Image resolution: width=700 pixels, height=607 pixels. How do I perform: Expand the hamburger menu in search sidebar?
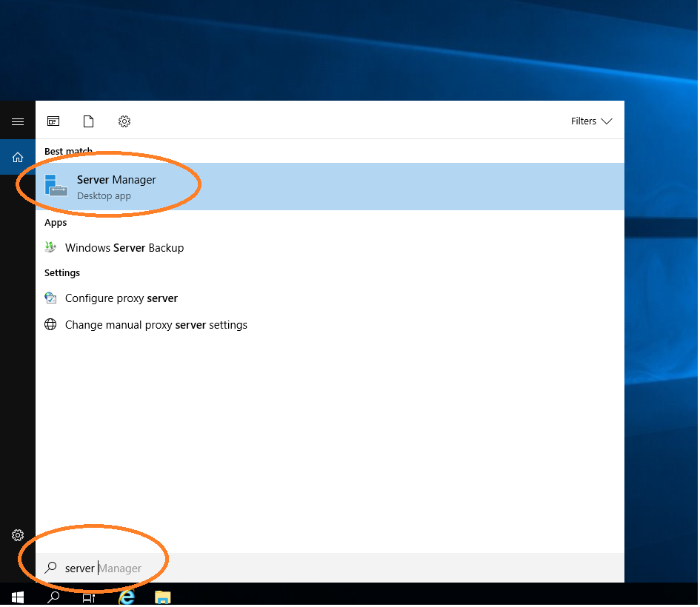tap(18, 121)
